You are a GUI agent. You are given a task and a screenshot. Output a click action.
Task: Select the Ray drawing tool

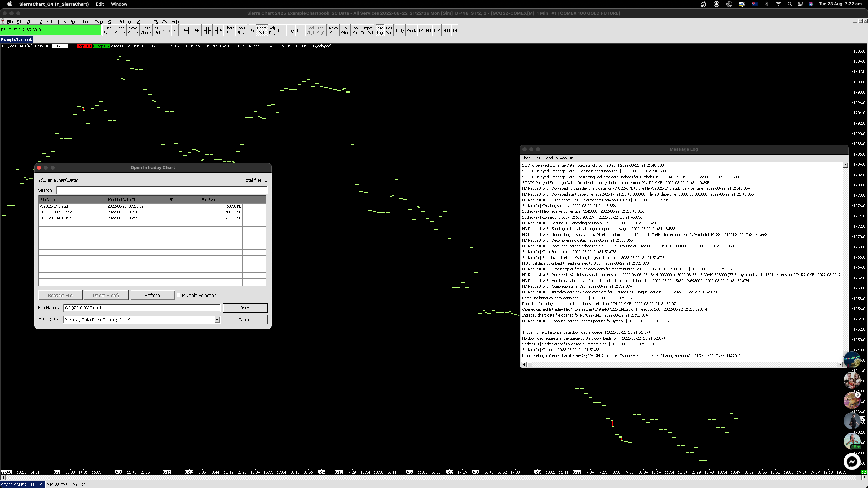(290, 30)
